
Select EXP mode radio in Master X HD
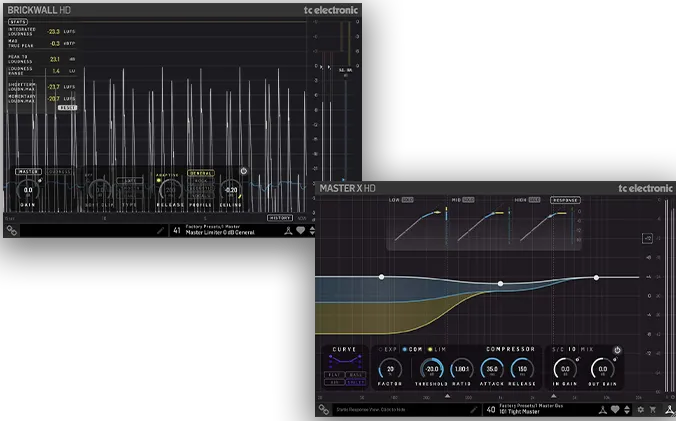380,349
